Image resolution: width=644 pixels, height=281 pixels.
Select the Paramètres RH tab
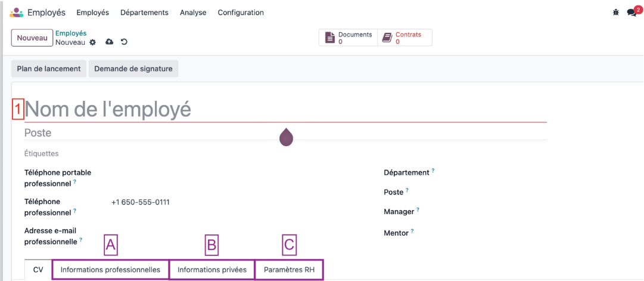click(289, 270)
